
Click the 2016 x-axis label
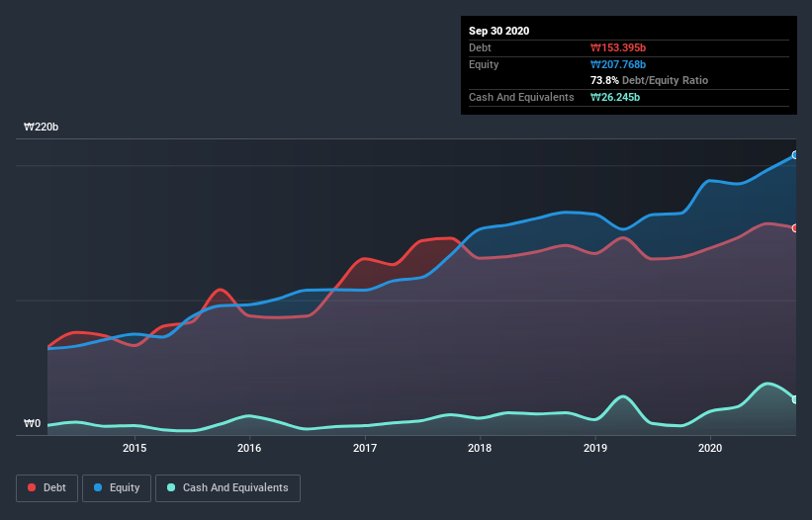[x=249, y=448]
